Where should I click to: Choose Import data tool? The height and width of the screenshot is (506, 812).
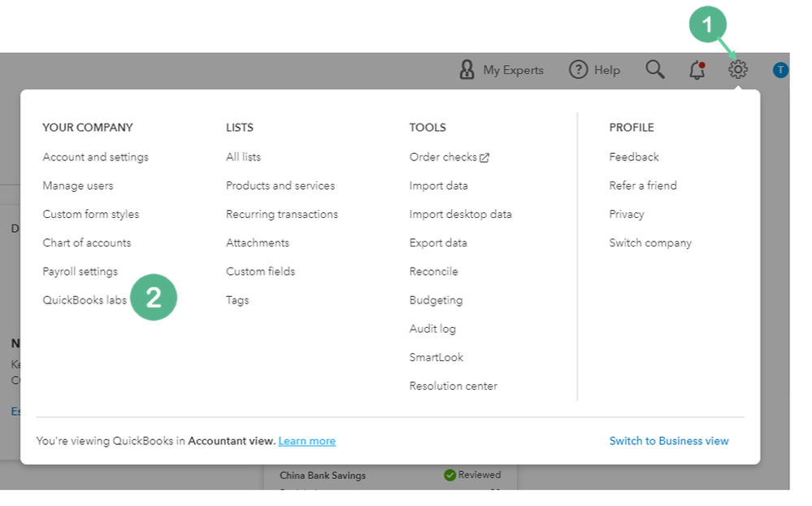pyautogui.click(x=438, y=185)
